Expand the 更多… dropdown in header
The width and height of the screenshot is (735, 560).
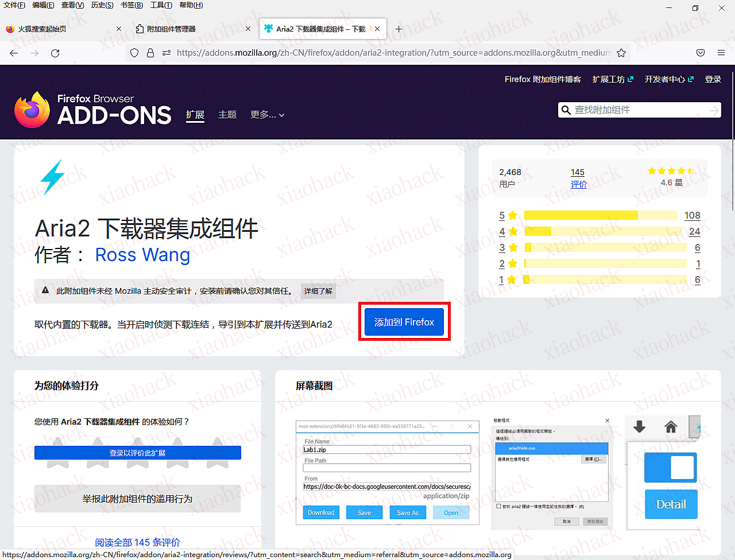[267, 115]
